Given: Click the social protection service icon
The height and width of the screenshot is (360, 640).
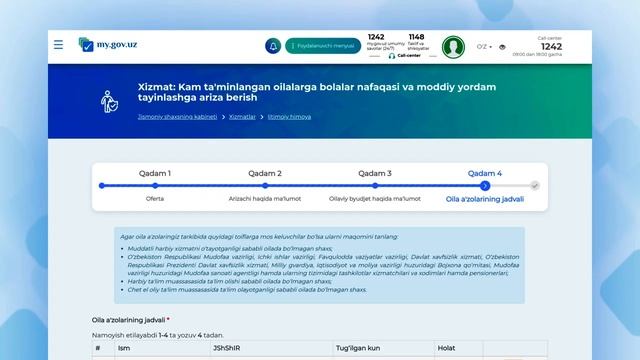Looking at the screenshot, I should [x=109, y=102].
